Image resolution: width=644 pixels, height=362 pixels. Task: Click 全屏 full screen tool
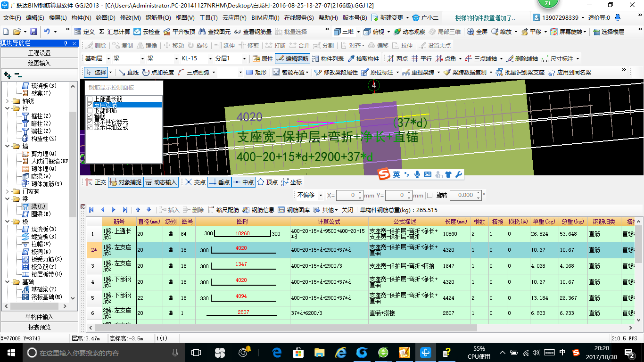(477, 32)
